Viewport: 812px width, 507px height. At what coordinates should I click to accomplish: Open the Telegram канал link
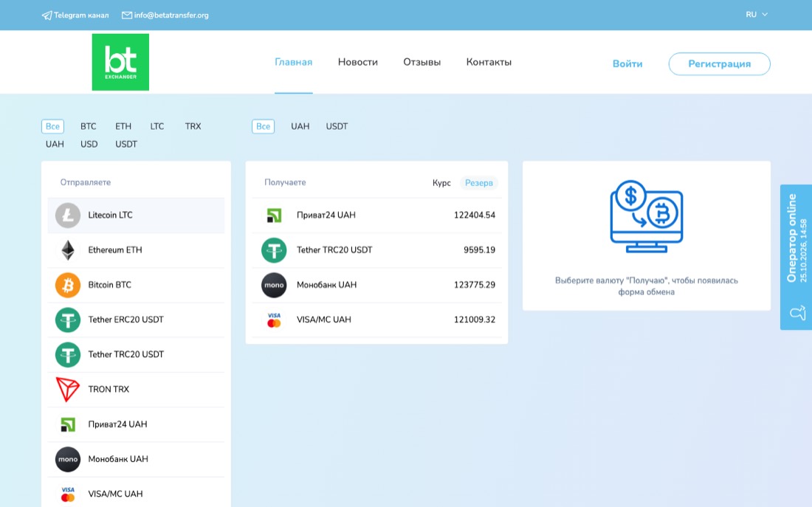pos(75,15)
